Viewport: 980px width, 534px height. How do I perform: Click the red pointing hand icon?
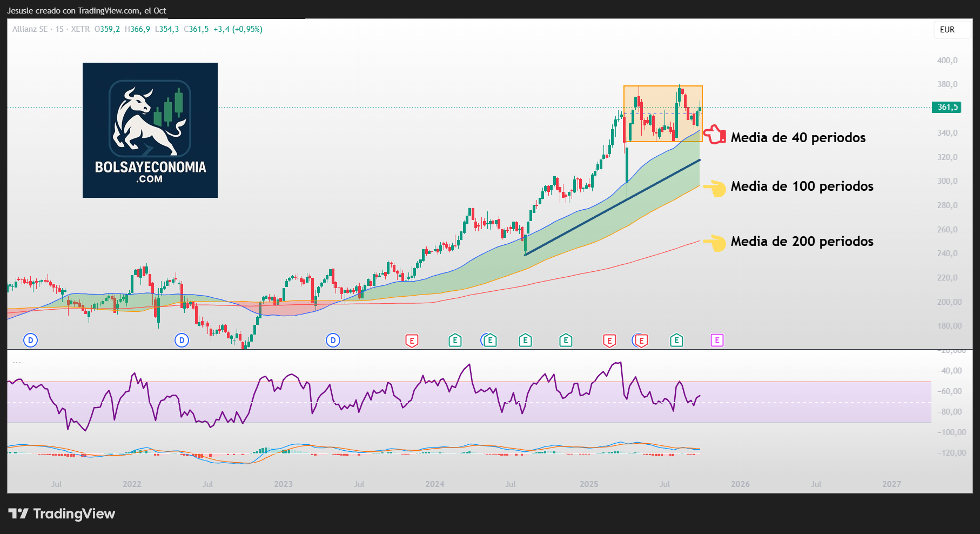click(715, 135)
